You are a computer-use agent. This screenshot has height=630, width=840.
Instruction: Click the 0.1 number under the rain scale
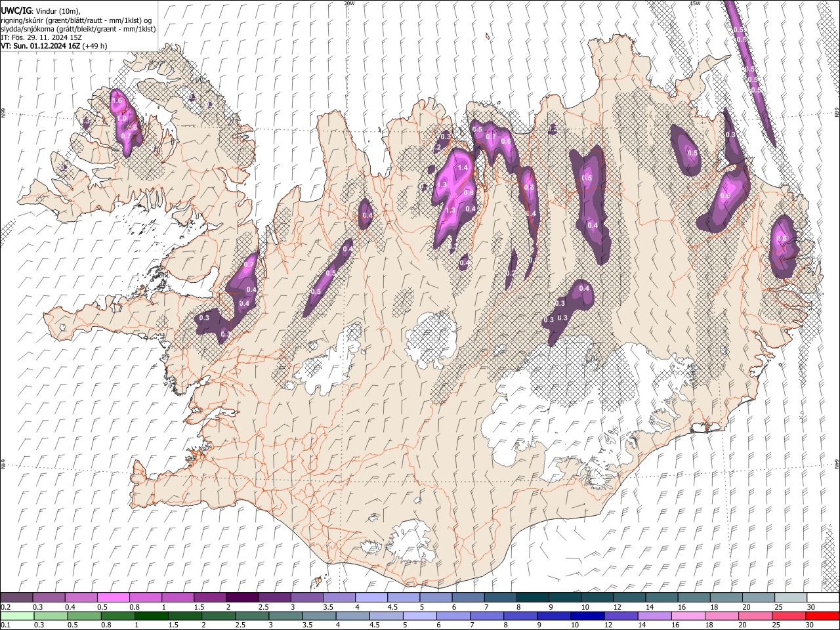click(5, 625)
